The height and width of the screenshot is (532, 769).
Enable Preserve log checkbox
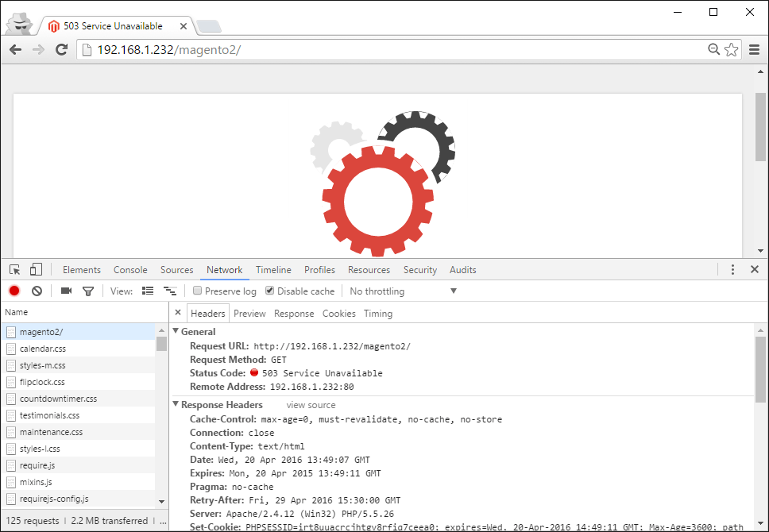198,291
